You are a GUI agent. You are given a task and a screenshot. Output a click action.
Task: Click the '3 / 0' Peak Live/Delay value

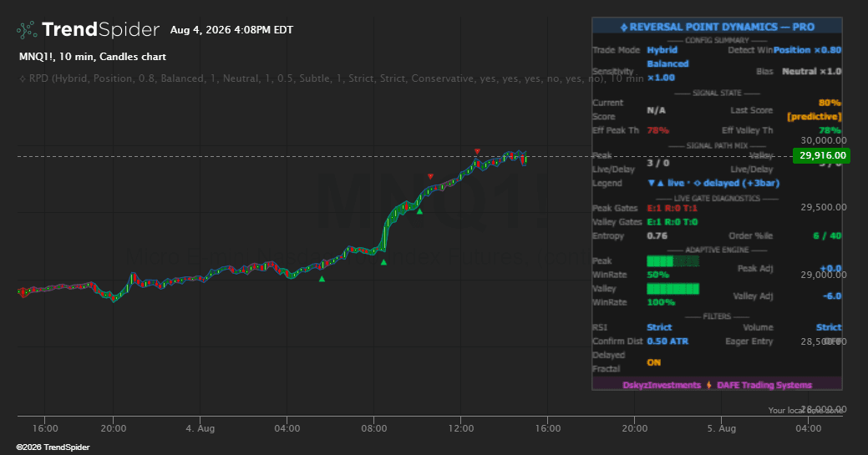click(658, 163)
